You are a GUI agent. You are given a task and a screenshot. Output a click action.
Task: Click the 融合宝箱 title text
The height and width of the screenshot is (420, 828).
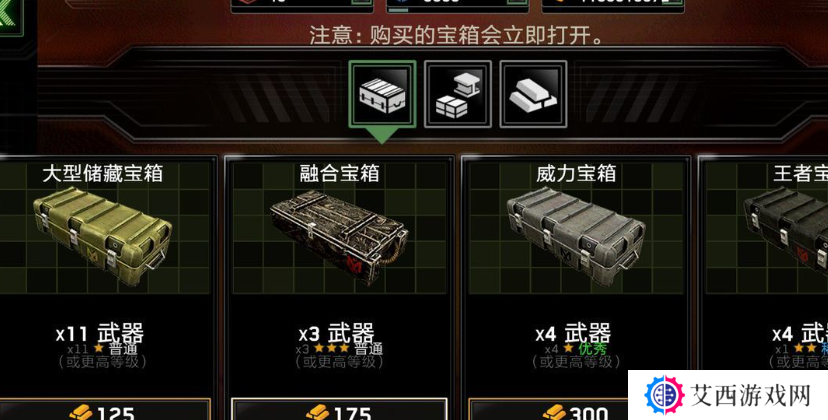click(339, 173)
